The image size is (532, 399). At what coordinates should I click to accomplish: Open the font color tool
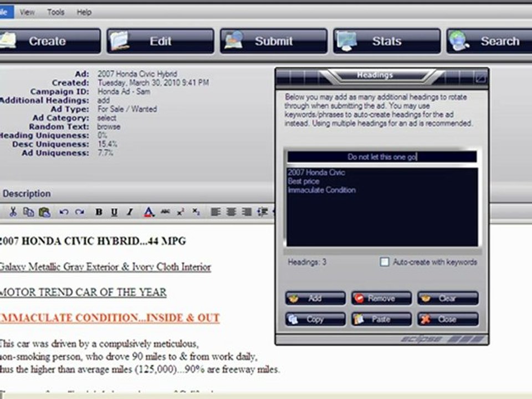point(149,212)
